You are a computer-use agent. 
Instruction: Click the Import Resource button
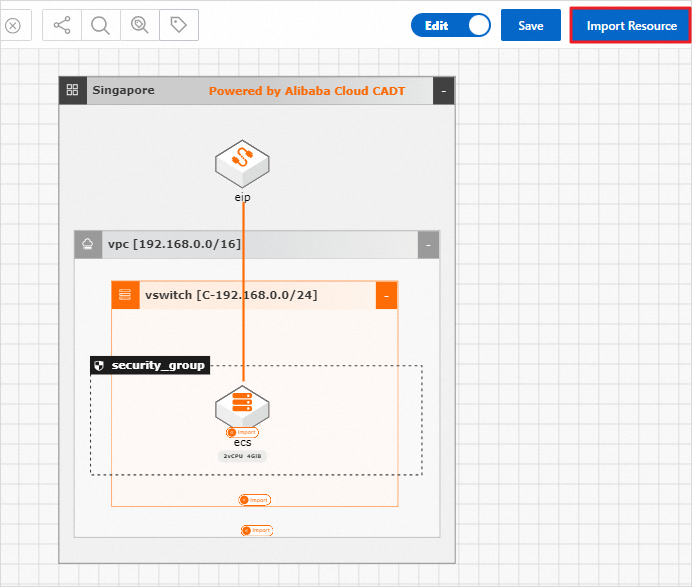[x=631, y=25]
